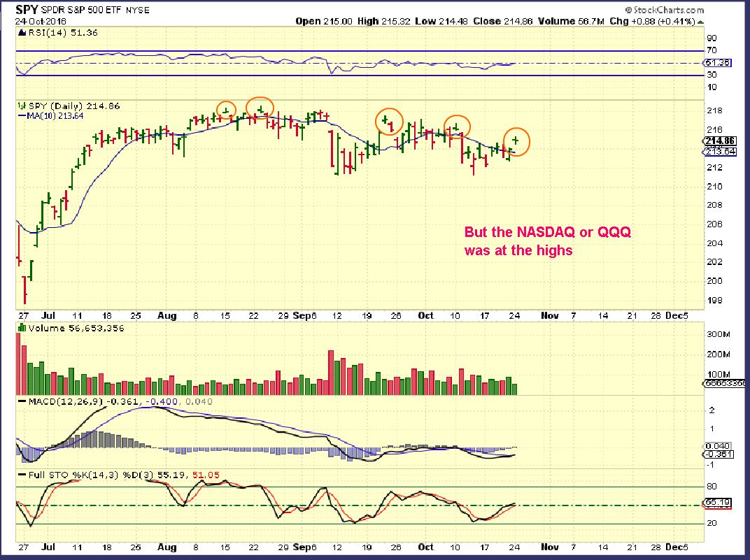Click the green up-arrow beside Chg +0.41%
This screenshot has height=560, width=750.
pos(701,22)
